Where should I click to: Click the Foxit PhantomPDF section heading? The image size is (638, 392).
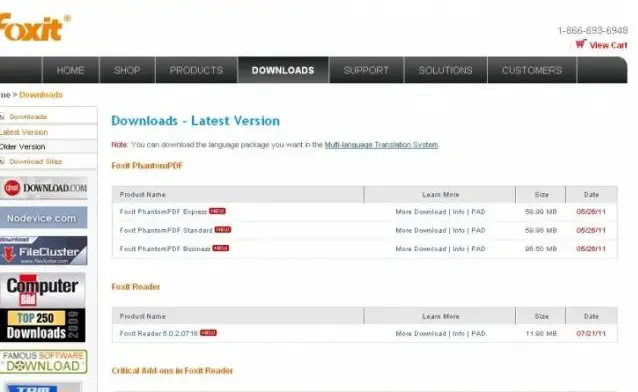pos(147,166)
